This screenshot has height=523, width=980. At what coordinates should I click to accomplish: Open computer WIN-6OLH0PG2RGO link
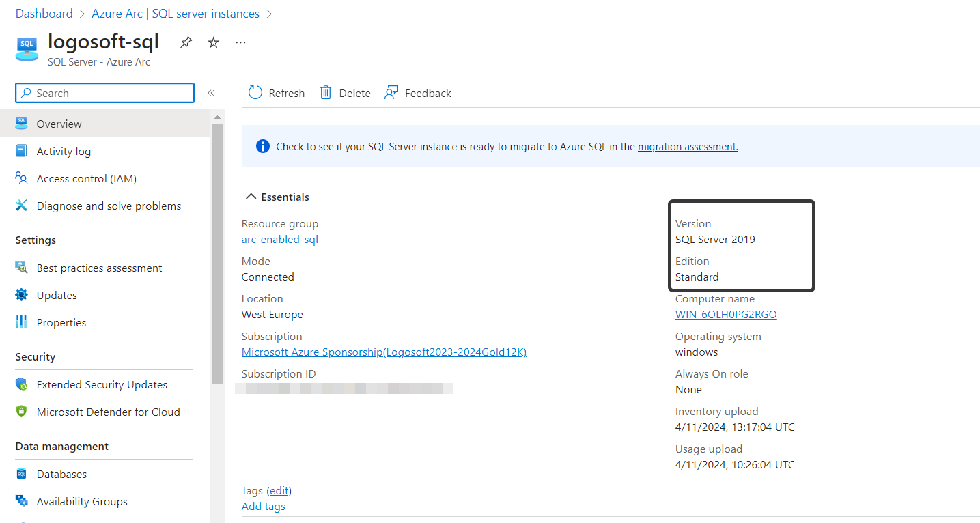pyautogui.click(x=725, y=314)
